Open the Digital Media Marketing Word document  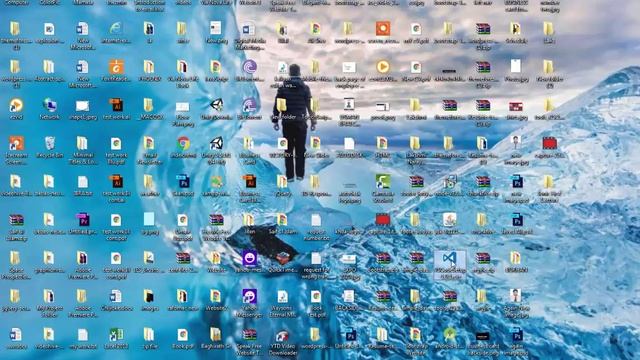click(249, 29)
